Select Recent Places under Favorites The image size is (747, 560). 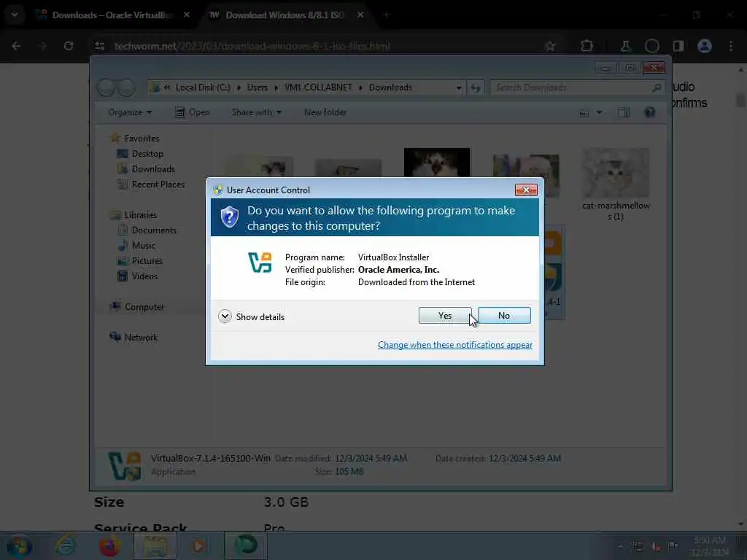coord(158,184)
